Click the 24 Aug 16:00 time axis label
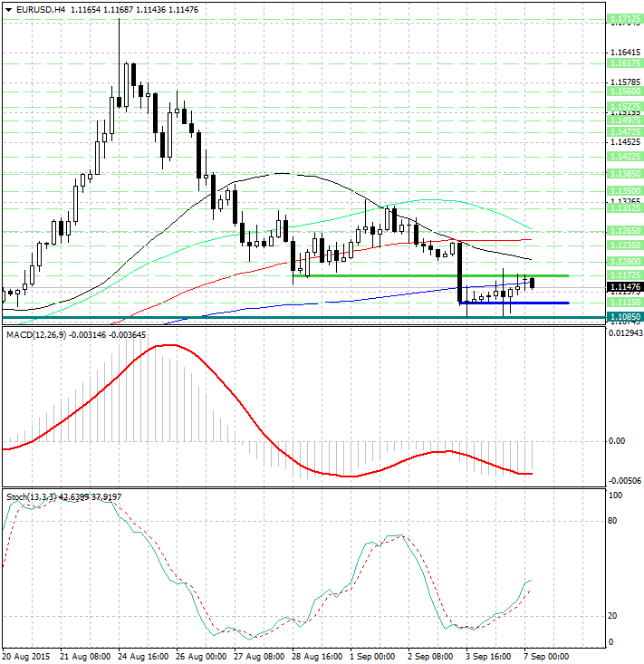This screenshot has width=644, height=664. (x=143, y=657)
